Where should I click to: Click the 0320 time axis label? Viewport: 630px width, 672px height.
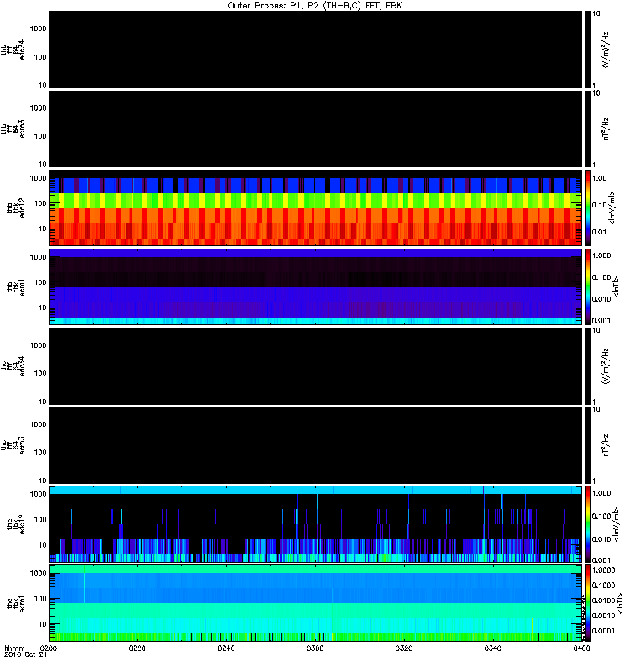tap(404, 648)
